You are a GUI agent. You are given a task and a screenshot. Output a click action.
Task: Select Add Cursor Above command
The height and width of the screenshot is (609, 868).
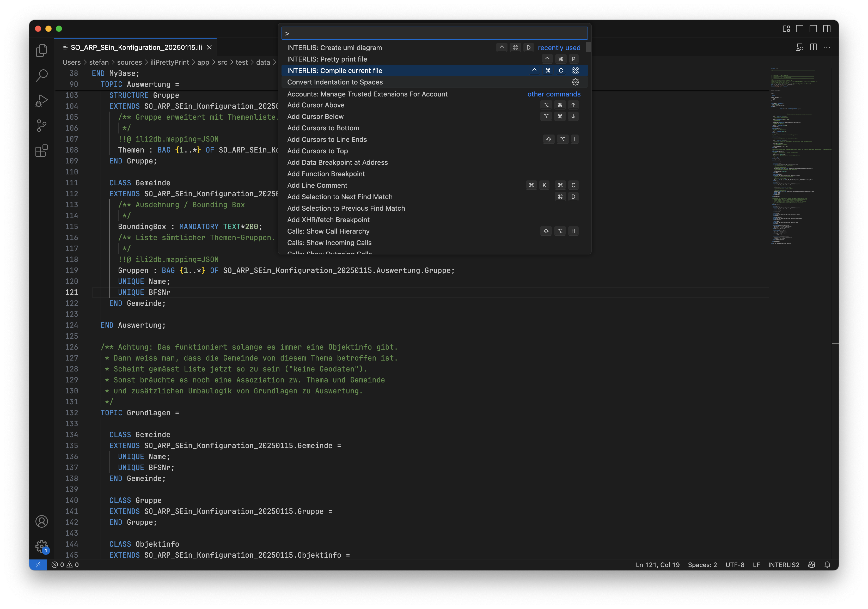coord(435,105)
